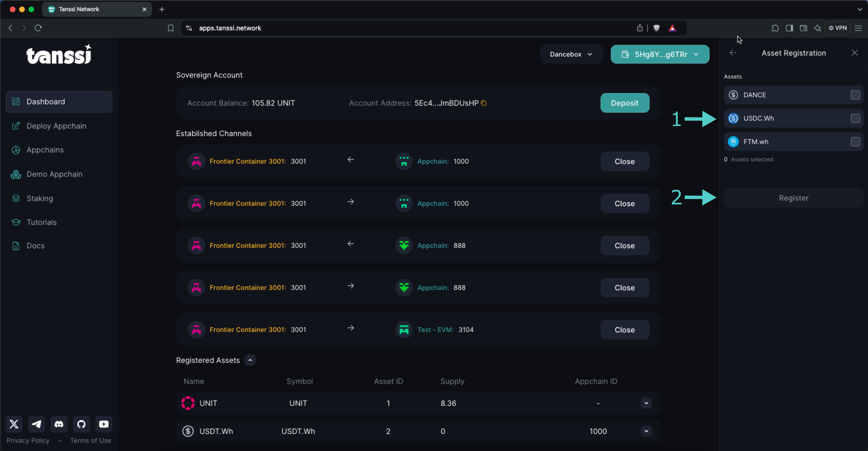Open the Dancebox network dropdown

pyautogui.click(x=571, y=54)
